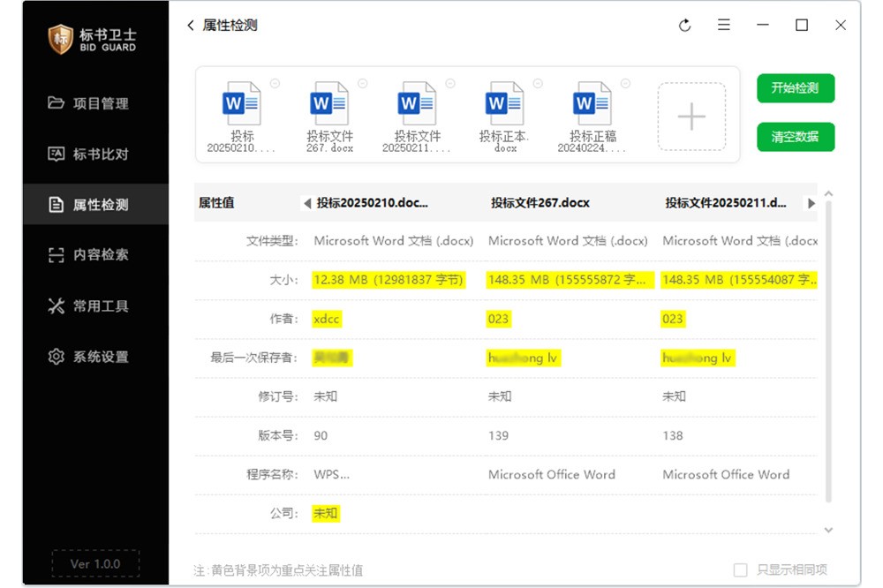The height and width of the screenshot is (588, 883).
Task: Click the refresh icon in title bar
Action: (x=684, y=26)
